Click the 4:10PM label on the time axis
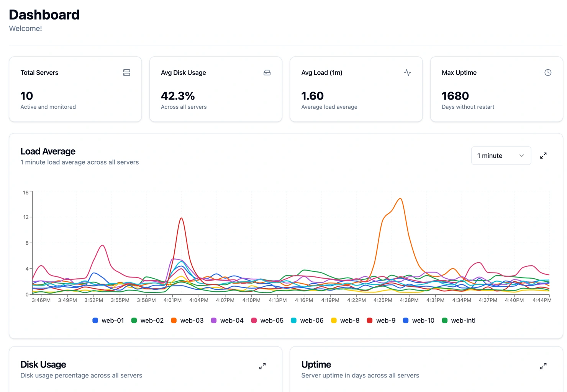The width and height of the screenshot is (567, 392). pyautogui.click(x=251, y=300)
